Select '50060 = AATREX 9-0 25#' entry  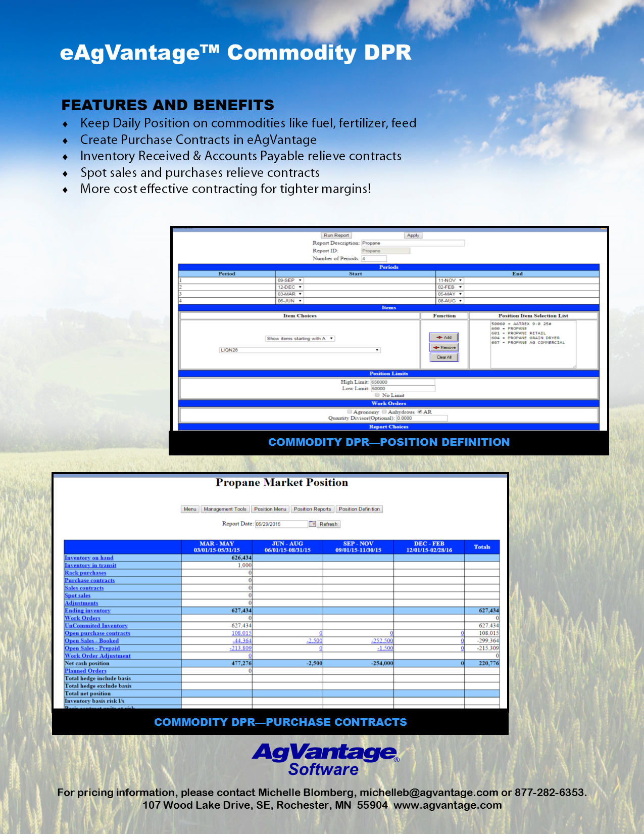pyautogui.click(x=522, y=324)
